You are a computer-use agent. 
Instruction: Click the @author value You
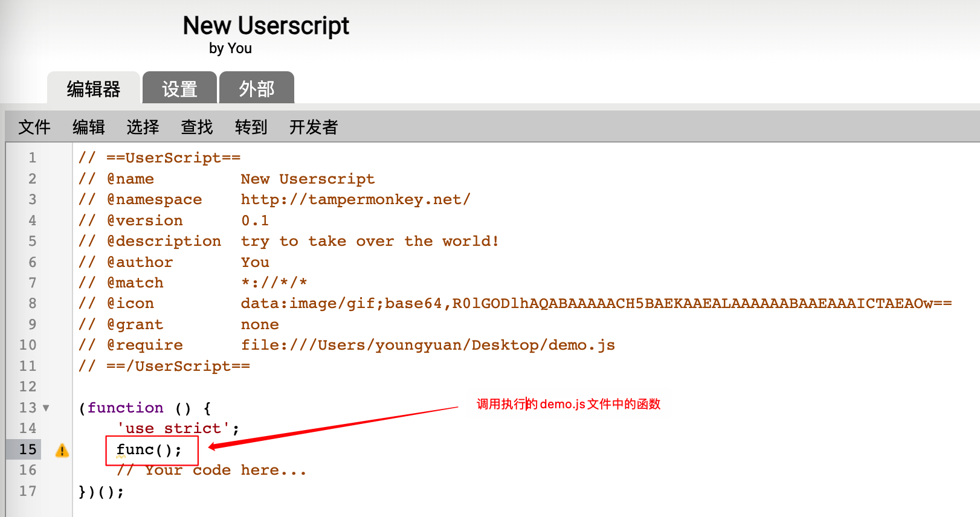coord(255,263)
